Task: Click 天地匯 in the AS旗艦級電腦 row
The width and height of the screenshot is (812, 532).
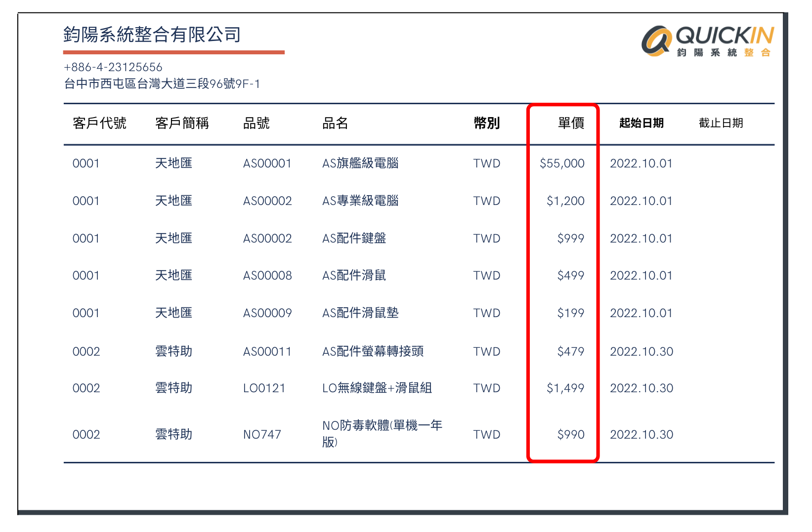Action: (x=173, y=163)
